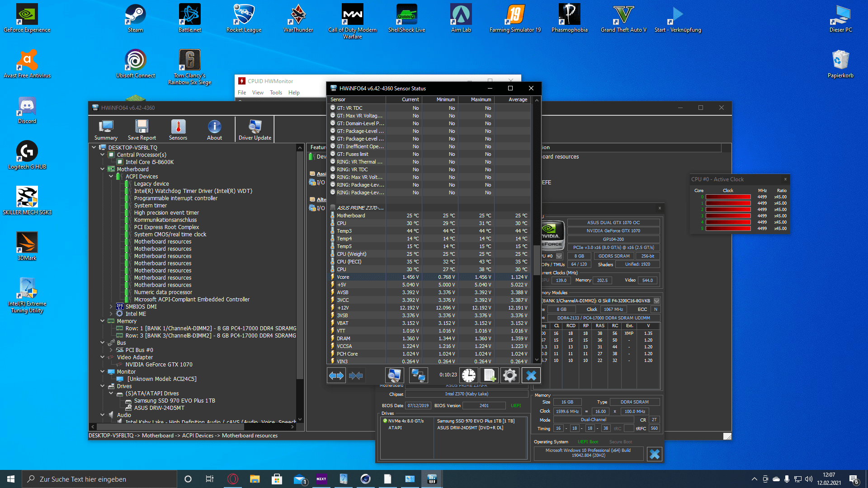Open Windows Start menu
The height and width of the screenshot is (488, 868).
[11, 479]
